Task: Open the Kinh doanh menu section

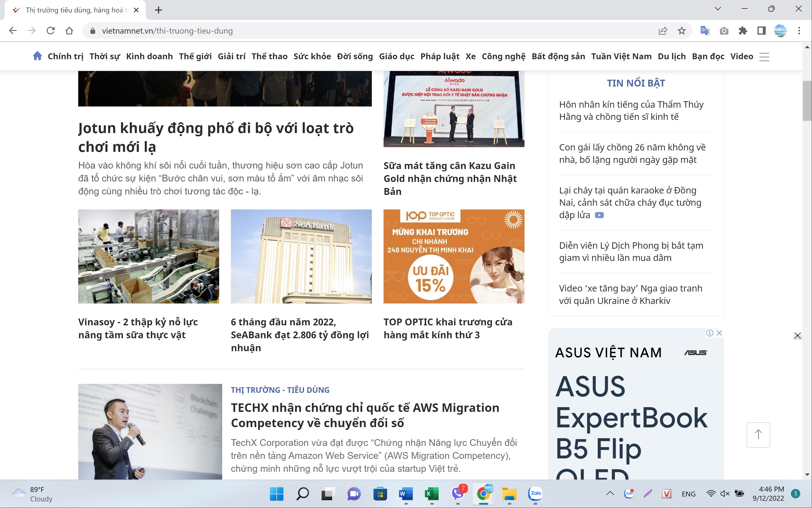Action: [x=149, y=56]
